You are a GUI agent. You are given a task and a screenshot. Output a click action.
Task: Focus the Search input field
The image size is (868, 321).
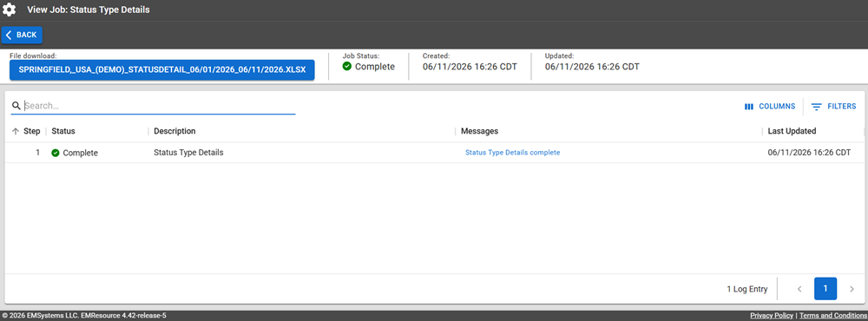(160, 106)
